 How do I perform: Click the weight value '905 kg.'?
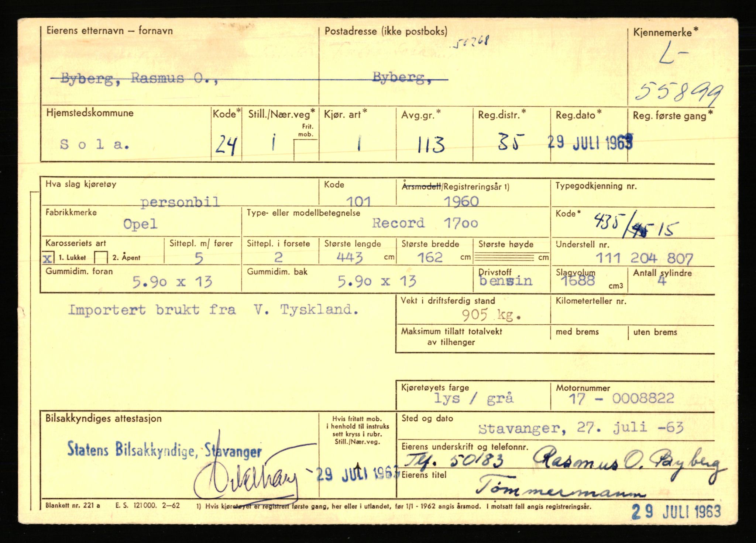click(x=491, y=315)
